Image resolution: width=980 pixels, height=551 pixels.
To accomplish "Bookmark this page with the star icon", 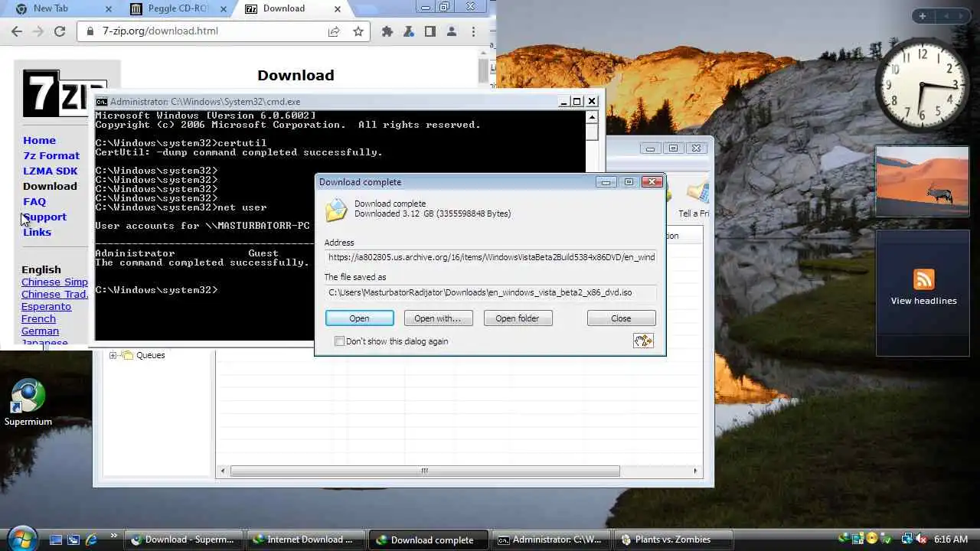I will tap(358, 31).
